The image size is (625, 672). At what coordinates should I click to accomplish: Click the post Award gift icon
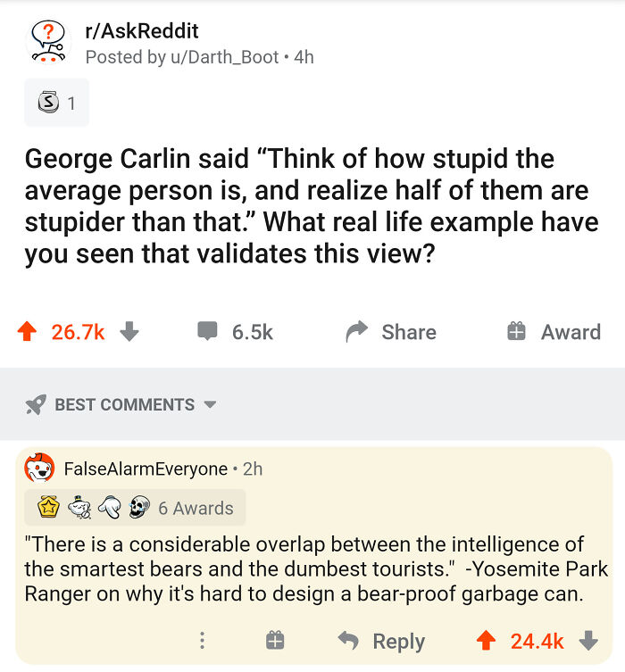(x=516, y=331)
